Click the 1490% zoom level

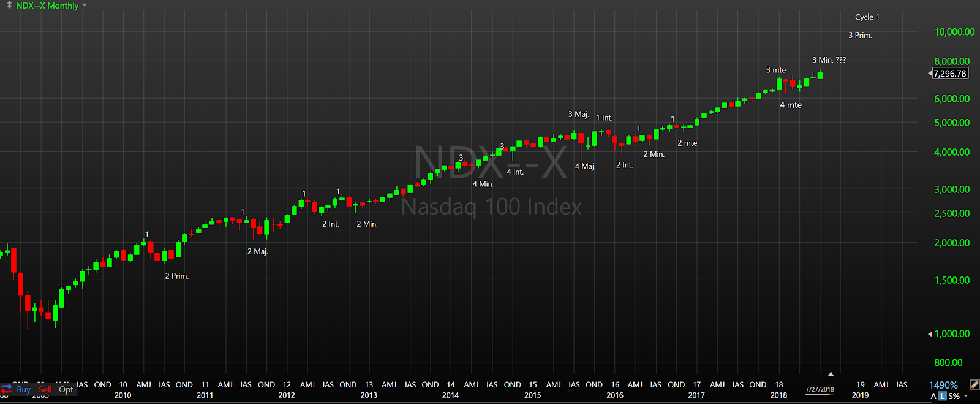[943, 385]
